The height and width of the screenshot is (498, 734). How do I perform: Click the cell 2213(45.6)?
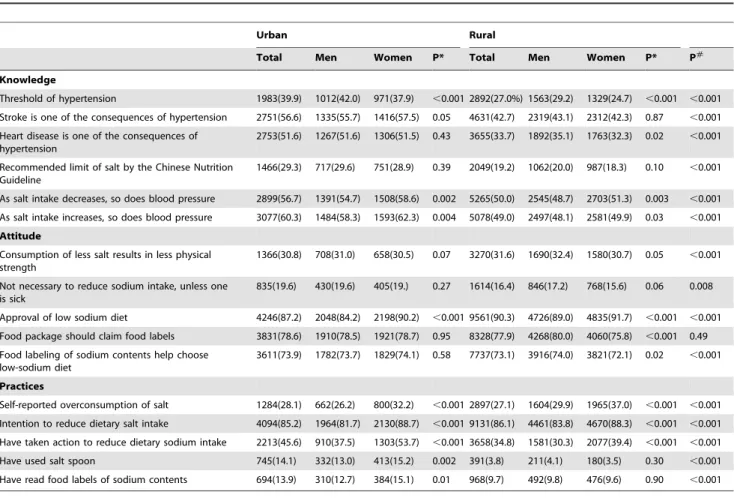pos(279,443)
